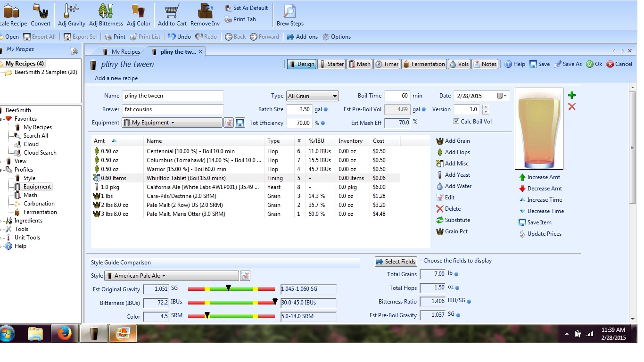The image size is (644, 362).
Task: Click the Save button
Action: pyautogui.click(x=540, y=64)
